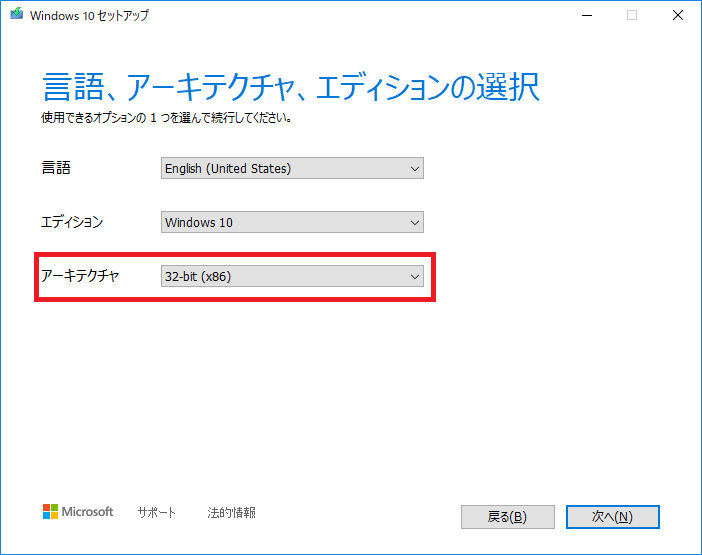Open the アーキテクチャ 32-bit (x86) dropdown

[x=292, y=276]
